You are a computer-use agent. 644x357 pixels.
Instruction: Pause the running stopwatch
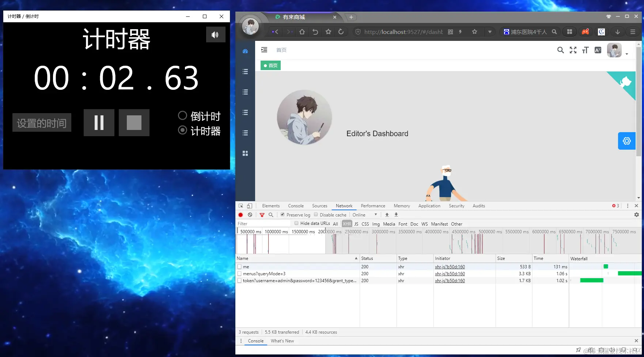coord(99,123)
